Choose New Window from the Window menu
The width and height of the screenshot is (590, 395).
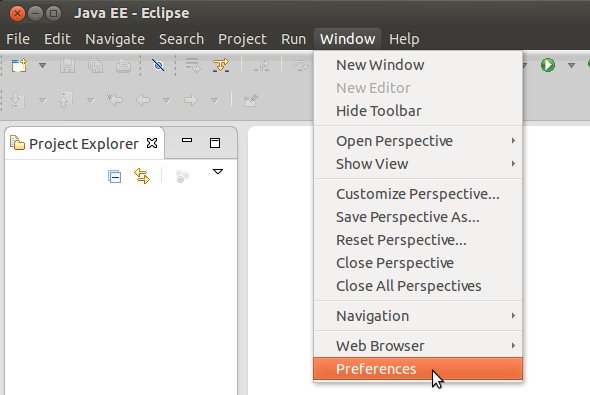[x=418, y=65]
